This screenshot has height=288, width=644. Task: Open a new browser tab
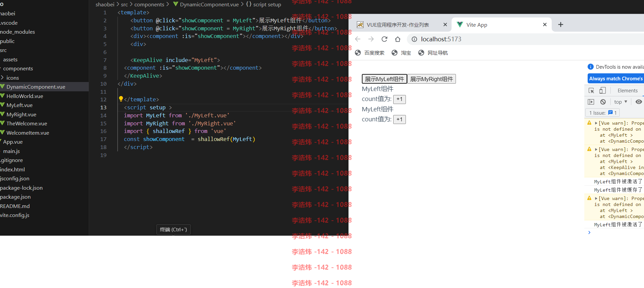click(561, 24)
